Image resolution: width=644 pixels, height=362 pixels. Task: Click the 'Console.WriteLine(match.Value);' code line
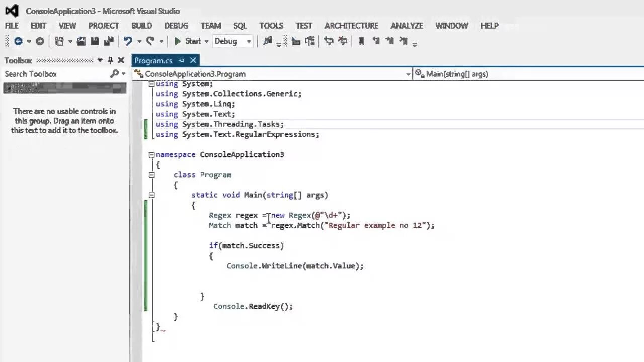295,265
